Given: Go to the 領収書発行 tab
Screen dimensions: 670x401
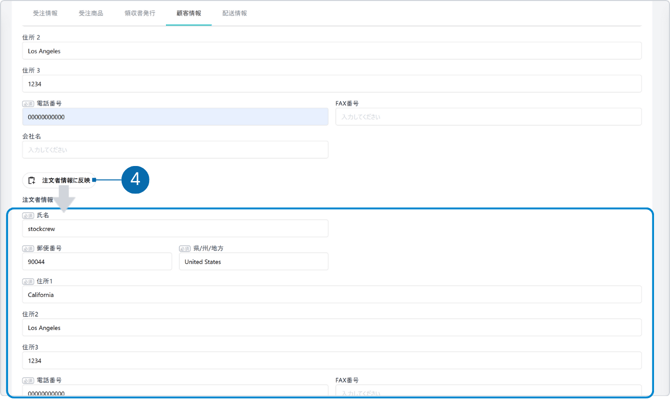Looking at the screenshot, I should click(140, 13).
